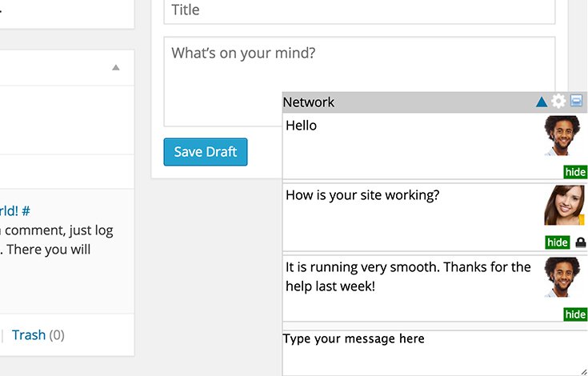Click the # permalink in the comment
Viewport: 588px width, 376px height.
[x=26, y=211]
